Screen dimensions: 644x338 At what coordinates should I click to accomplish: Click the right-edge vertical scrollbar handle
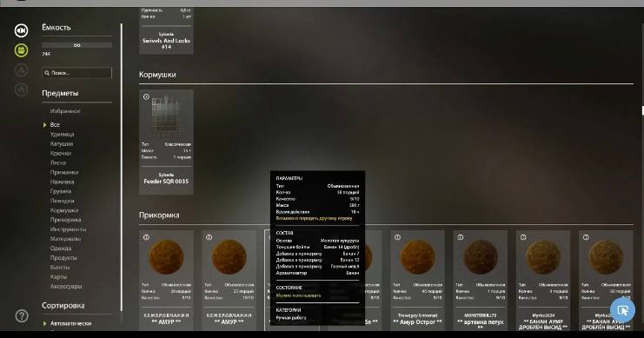click(643, 110)
